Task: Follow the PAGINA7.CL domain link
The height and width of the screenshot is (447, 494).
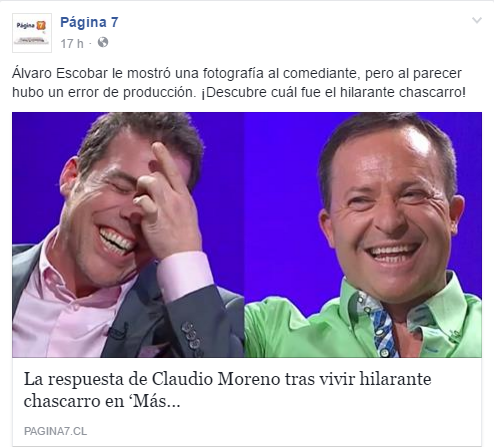Action: (55, 431)
